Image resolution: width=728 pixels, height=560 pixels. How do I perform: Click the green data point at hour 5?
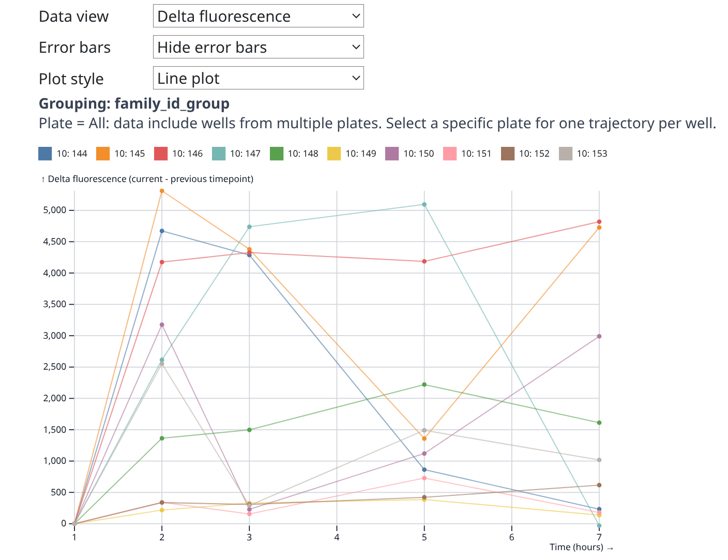pyautogui.click(x=424, y=385)
